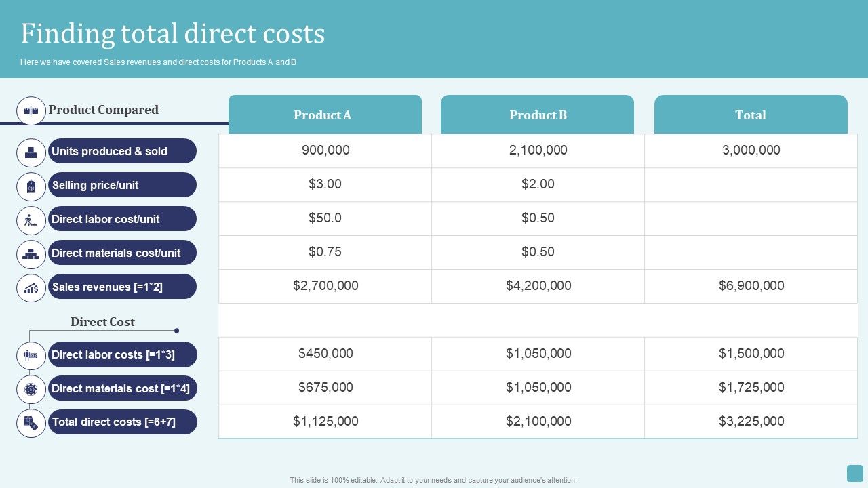Select the $675,000 direct materials cell

point(325,388)
